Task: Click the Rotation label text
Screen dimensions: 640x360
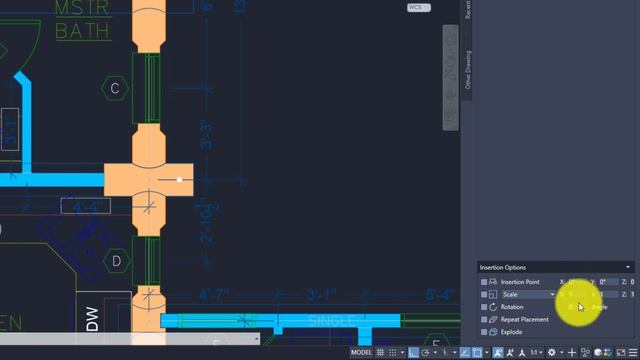Action: pos(512,307)
